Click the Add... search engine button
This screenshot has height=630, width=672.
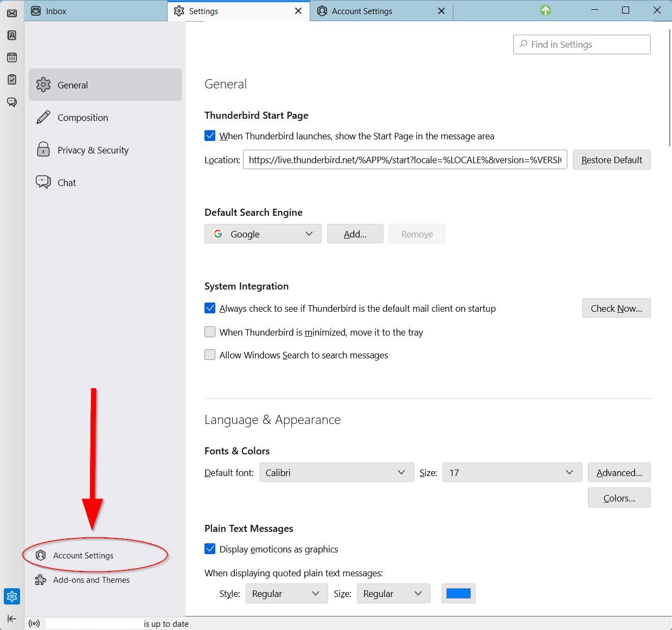pos(355,234)
